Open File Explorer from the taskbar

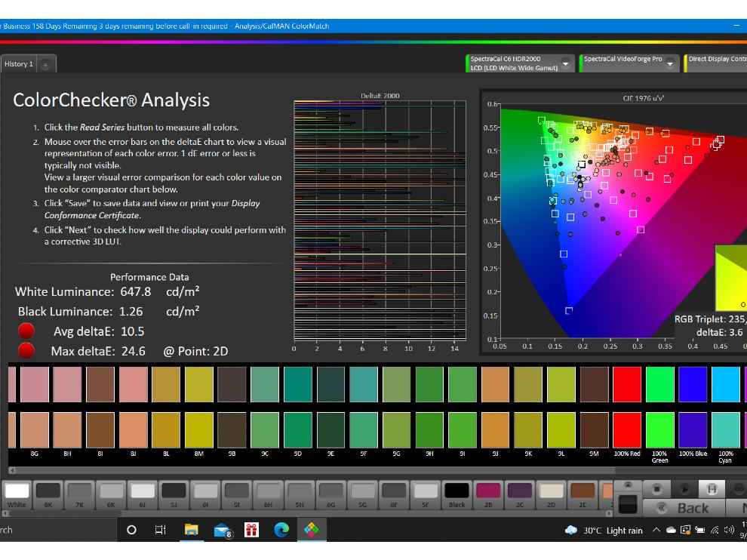coord(191,530)
